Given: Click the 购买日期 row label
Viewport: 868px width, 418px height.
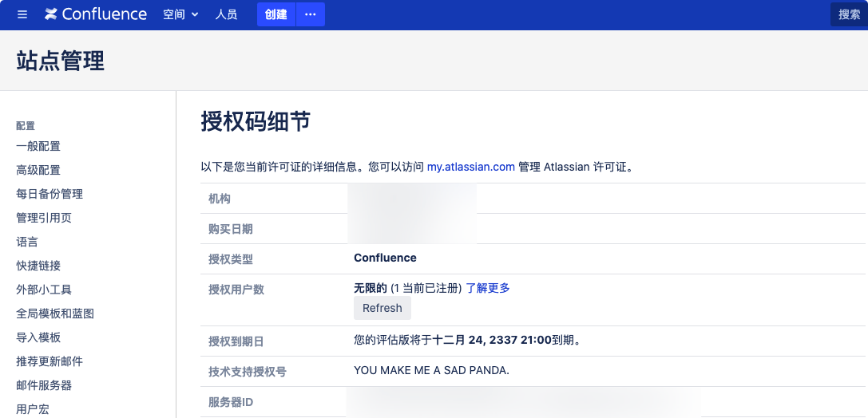Looking at the screenshot, I should coord(231,229).
